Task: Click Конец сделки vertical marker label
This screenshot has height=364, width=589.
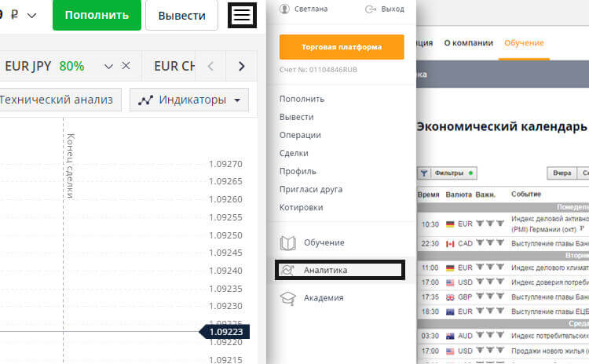Action: pos(70,166)
